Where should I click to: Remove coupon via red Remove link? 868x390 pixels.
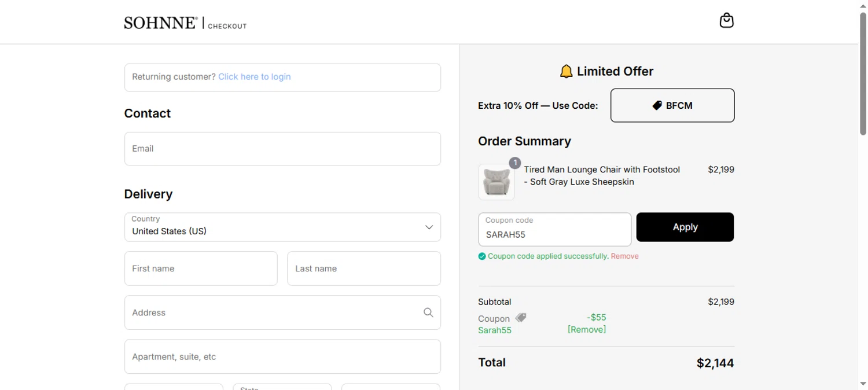tap(625, 256)
